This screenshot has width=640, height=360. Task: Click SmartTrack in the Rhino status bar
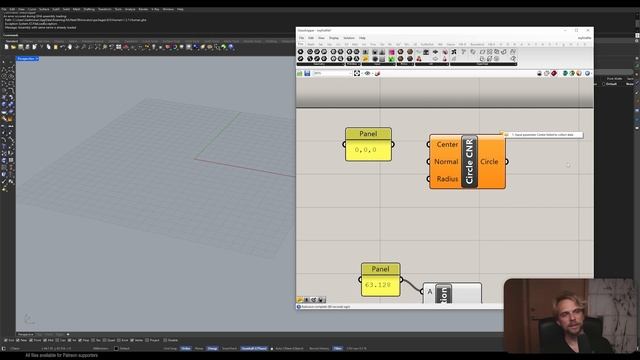[x=229, y=349]
